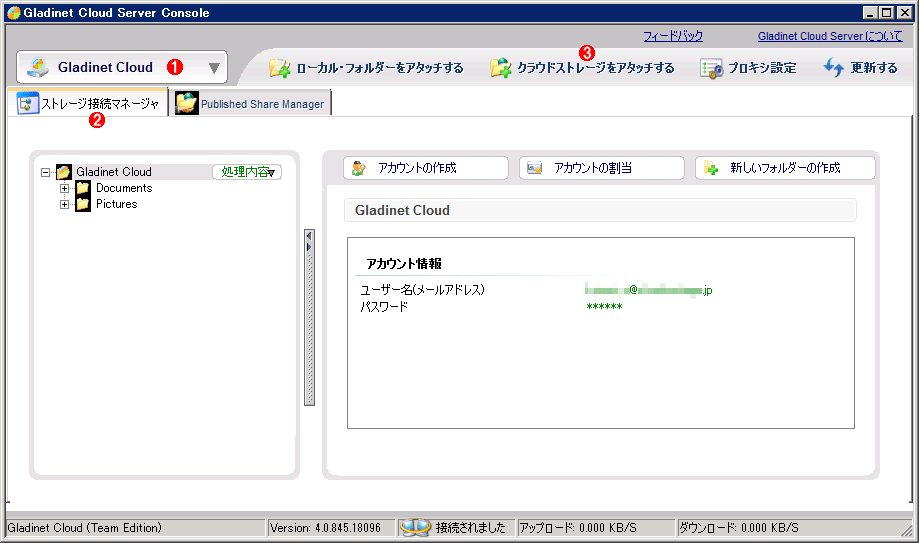
Task: Click the ユーザー名(メールアドレス) label
Action: (x=422, y=290)
